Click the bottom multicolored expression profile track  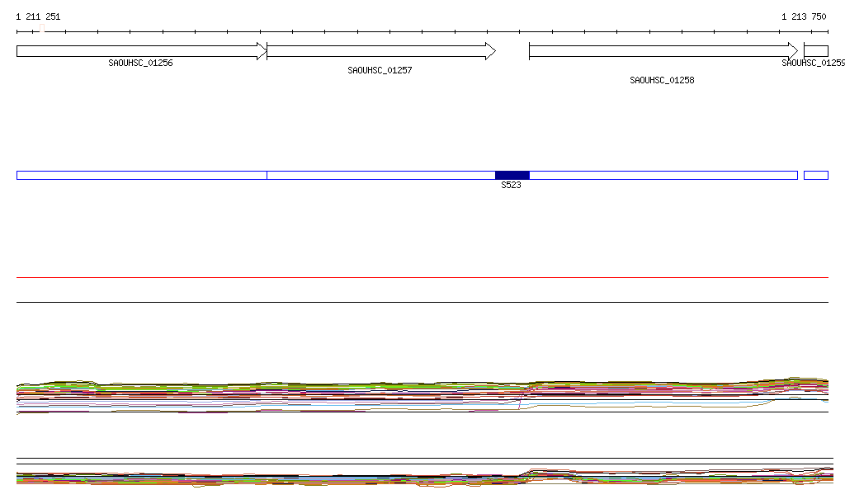[x=422, y=478]
